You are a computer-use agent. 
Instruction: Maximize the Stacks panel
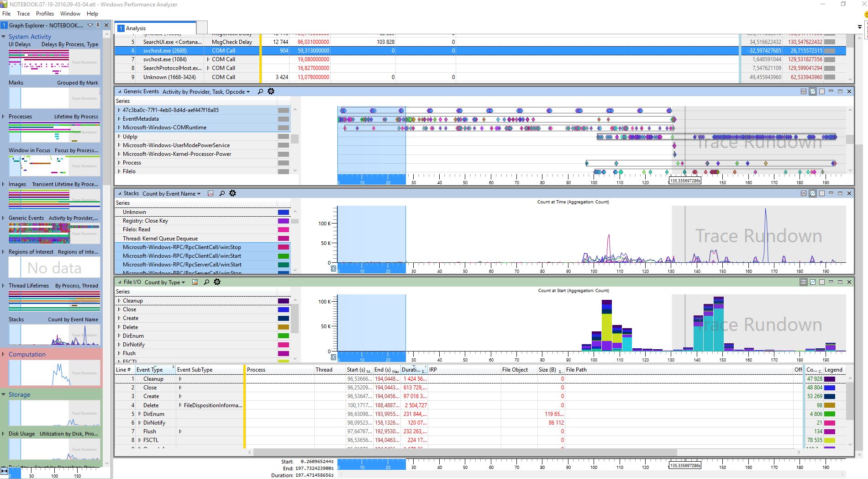tap(840, 193)
